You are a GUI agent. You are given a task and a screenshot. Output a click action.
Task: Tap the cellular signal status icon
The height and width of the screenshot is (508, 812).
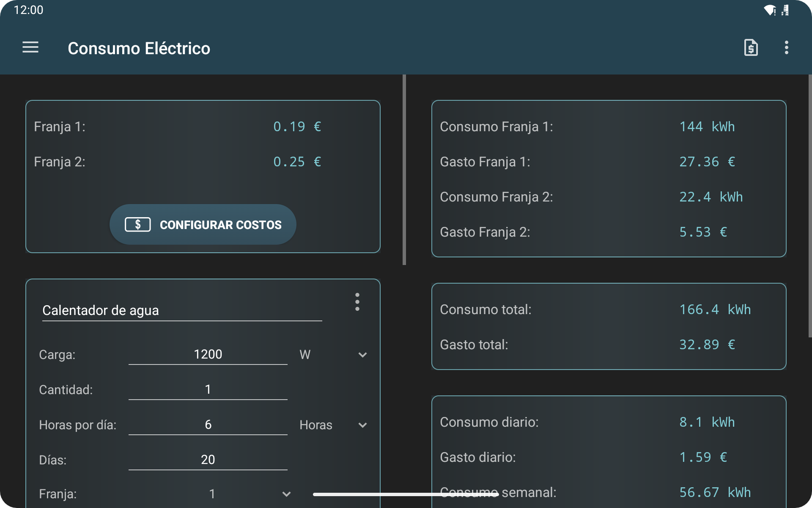[x=785, y=10]
